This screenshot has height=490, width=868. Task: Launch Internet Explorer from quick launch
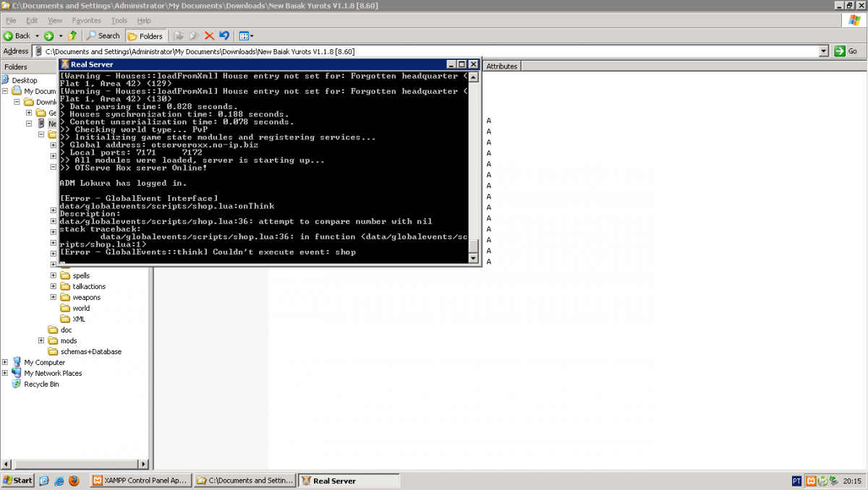pyautogui.click(x=59, y=480)
